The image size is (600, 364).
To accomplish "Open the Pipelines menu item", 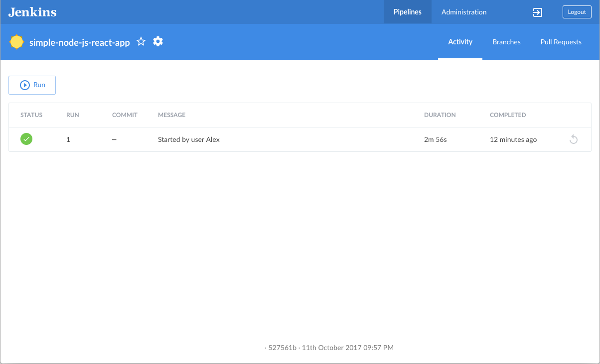I will tap(407, 12).
